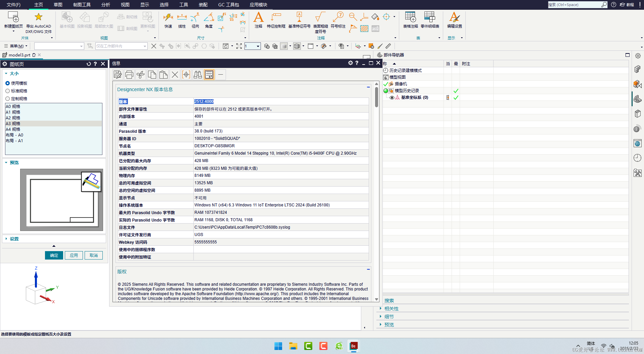This screenshot has height=354, width=644.
Task: Open the File menu
Action: pyautogui.click(x=13, y=5)
